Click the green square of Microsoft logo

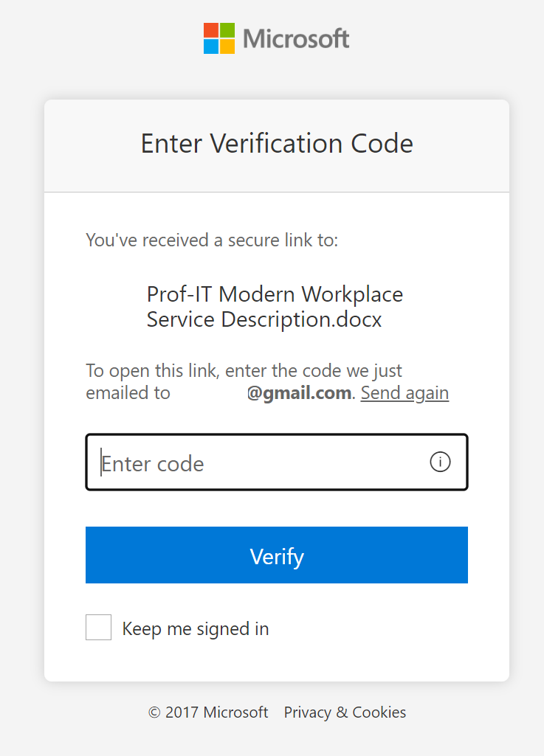[x=227, y=30]
